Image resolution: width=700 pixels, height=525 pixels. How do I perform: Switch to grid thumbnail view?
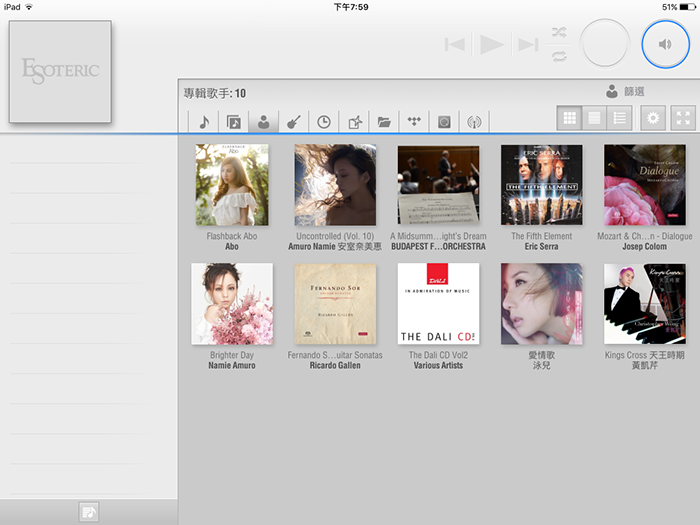[569, 118]
